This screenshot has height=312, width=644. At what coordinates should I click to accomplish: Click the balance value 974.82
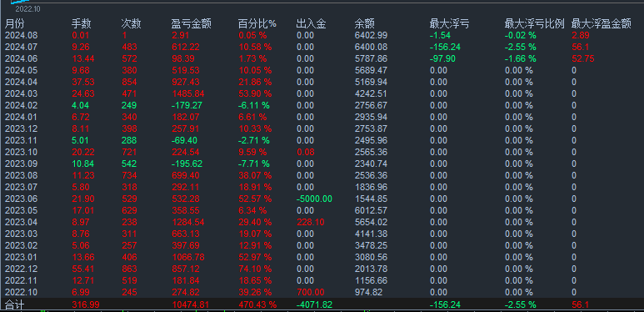tap(368, 293)
